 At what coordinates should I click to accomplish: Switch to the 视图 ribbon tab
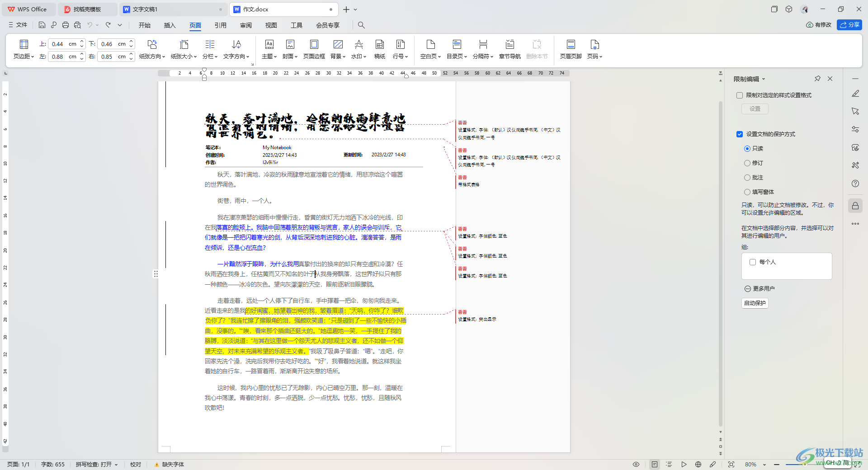point(271,25)
